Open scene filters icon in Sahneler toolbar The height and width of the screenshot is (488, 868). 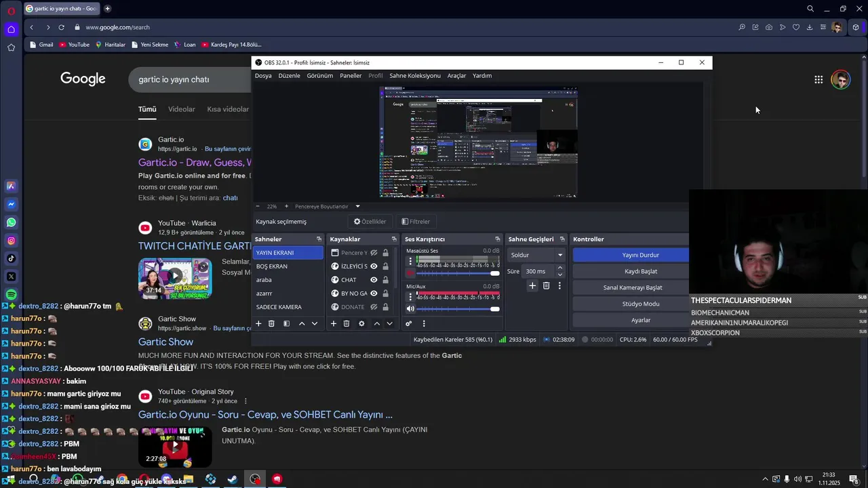coord(286,324)
